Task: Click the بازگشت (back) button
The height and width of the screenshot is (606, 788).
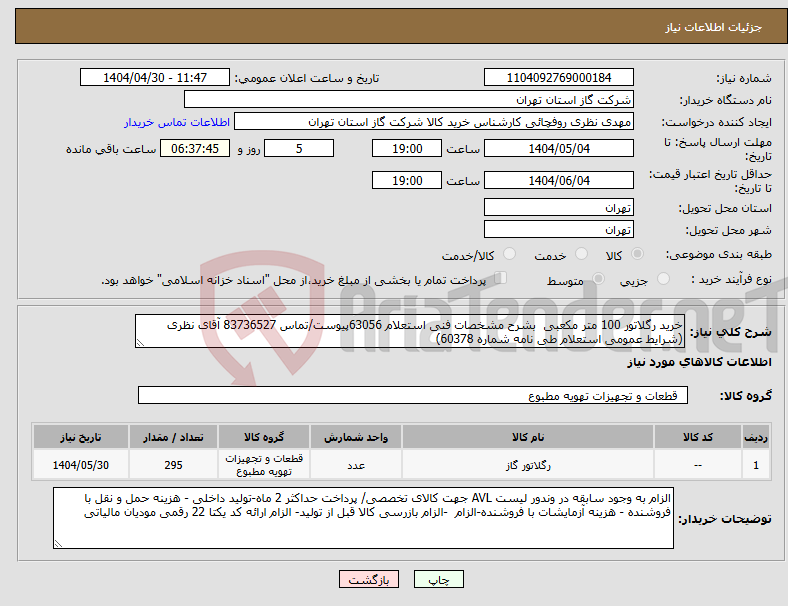Action: tap(369, 579)
